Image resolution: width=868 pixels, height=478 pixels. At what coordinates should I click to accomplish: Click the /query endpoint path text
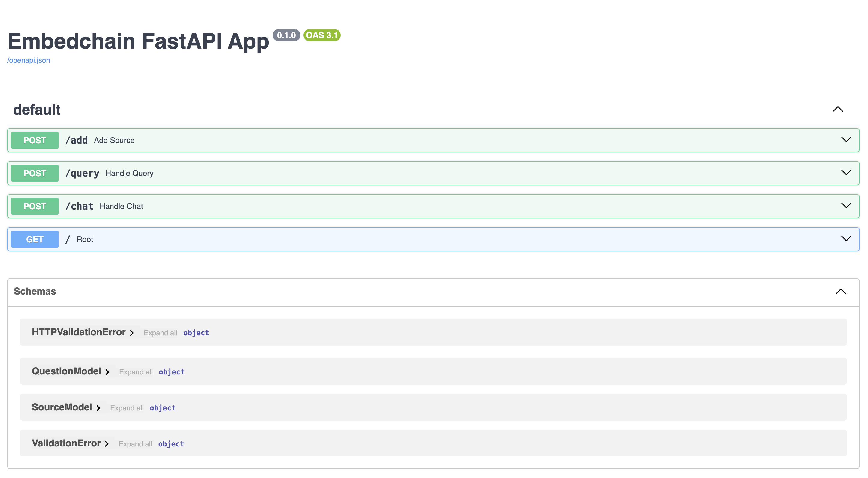pos(82,173)
